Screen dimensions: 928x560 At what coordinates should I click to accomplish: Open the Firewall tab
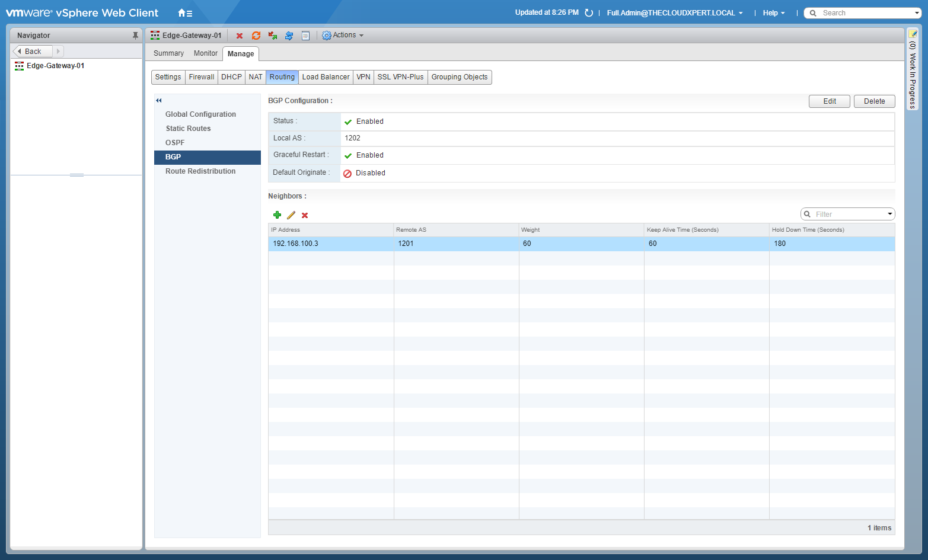click(x=202, y=77)
